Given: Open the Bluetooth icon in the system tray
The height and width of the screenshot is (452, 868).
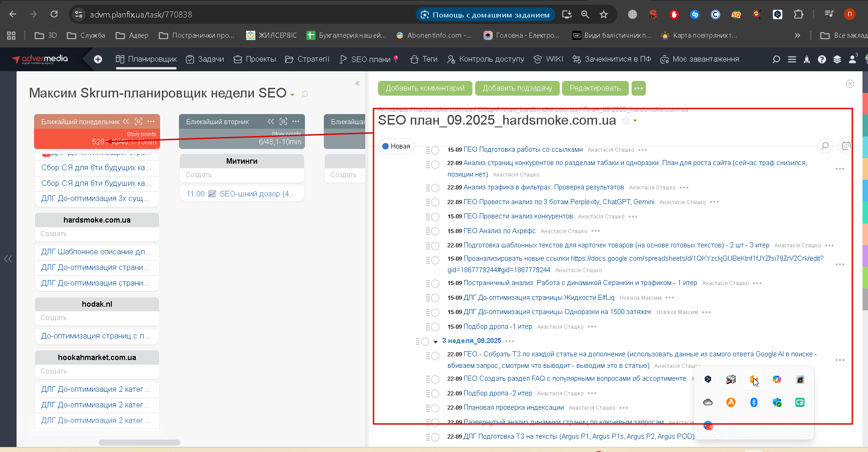Looking at the screenshot, I should tap(754, 402).
